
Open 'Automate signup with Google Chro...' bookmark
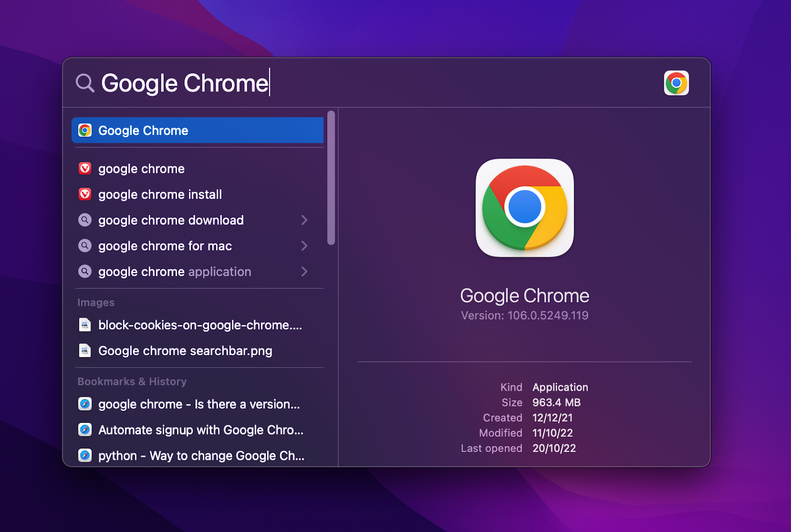click(198, 430)
